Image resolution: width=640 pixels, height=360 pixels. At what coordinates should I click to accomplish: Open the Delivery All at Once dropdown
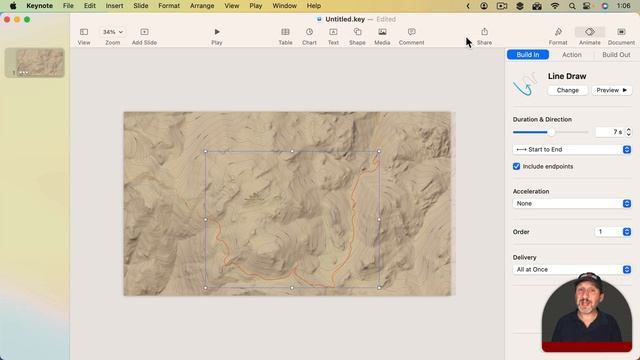point(572,269)
